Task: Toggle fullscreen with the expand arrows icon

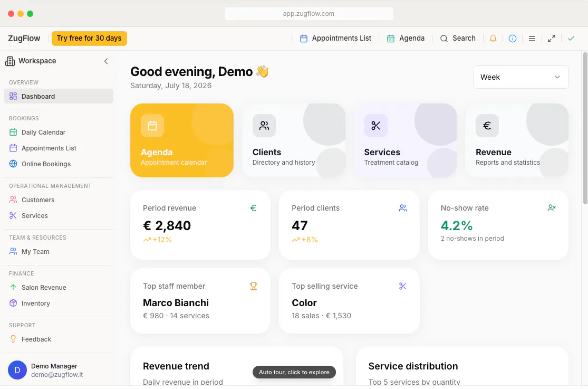Action: click(x=551, y=39)
